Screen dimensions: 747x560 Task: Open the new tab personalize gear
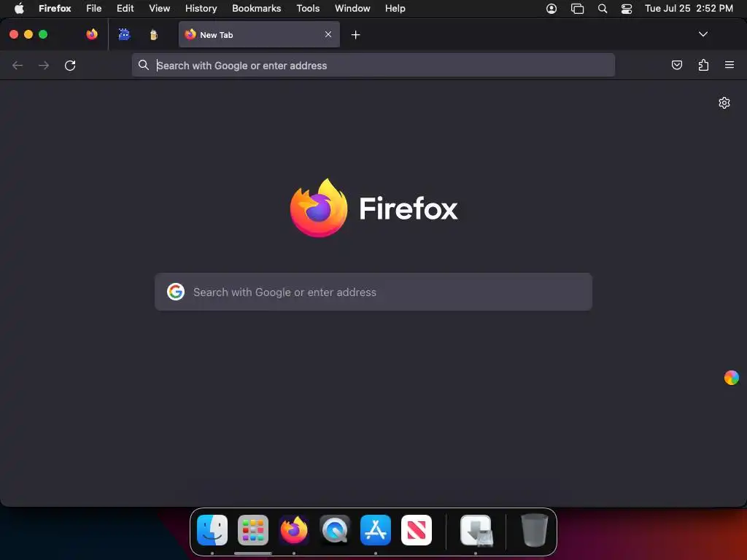tap(724, 103)
